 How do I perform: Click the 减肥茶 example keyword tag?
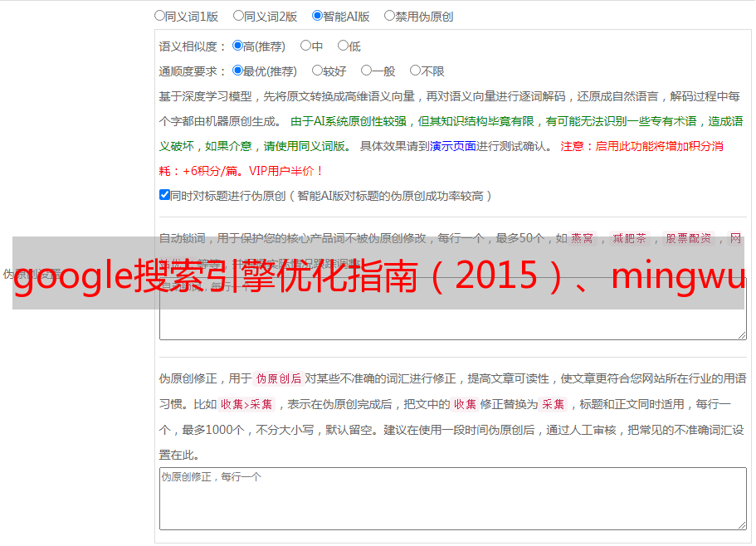(630, 238)
